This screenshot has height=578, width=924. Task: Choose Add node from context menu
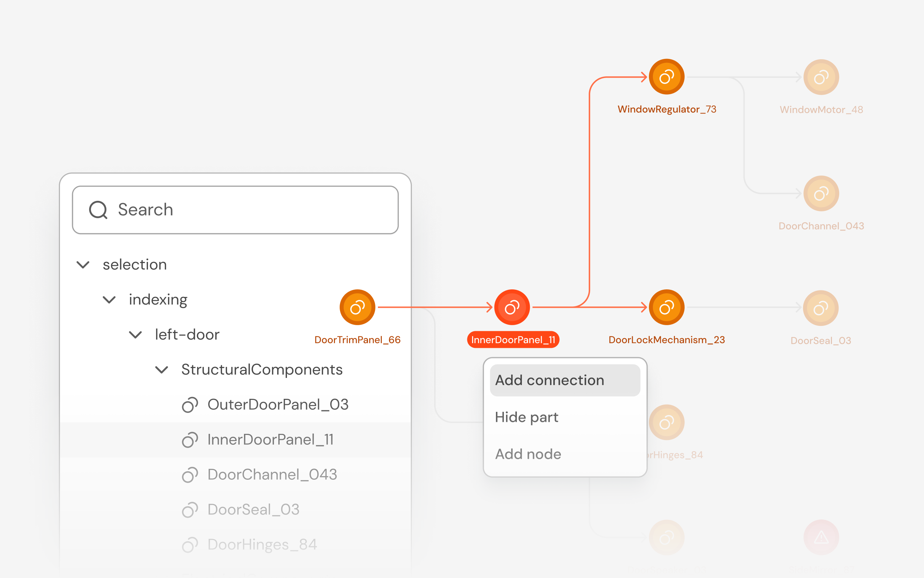point(565,454)
